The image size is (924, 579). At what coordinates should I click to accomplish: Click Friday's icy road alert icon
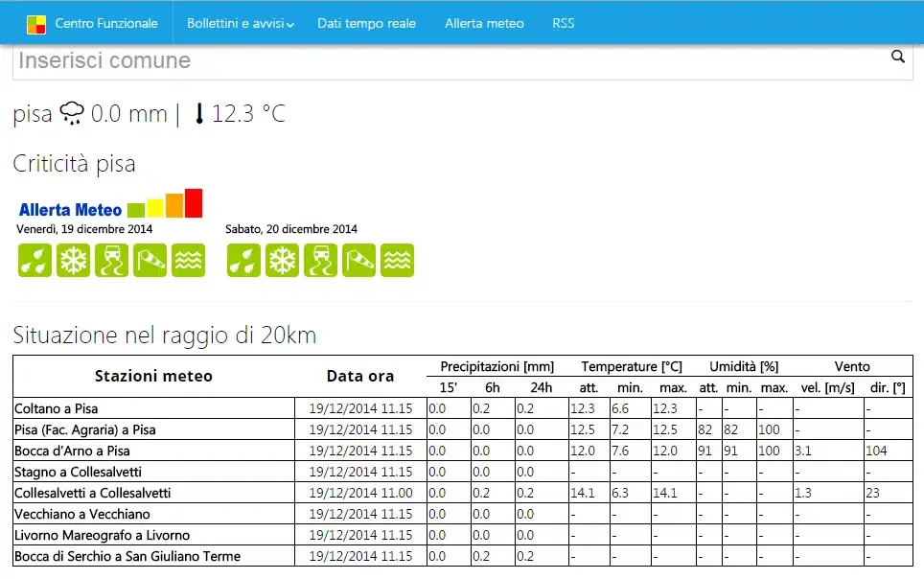pyautogui.click(x=111, y=260)
